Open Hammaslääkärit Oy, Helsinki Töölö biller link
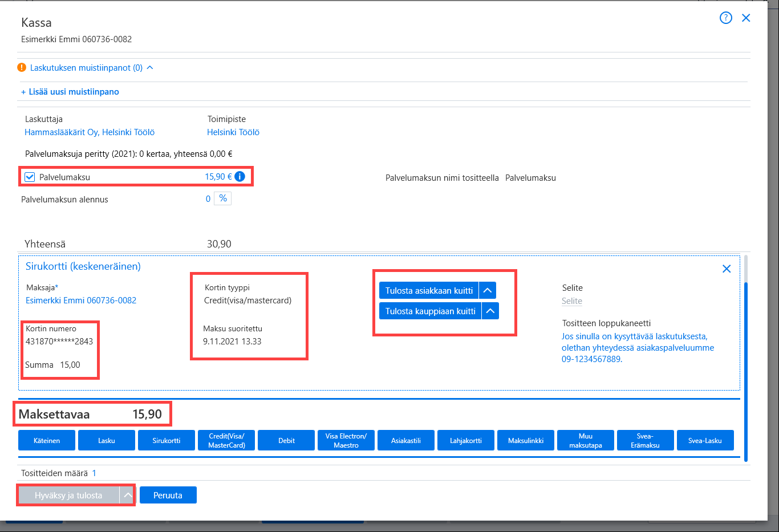Image resolution: width=779 pixels, height=532 pixels. pyautogui.click(x=90, y=132)
